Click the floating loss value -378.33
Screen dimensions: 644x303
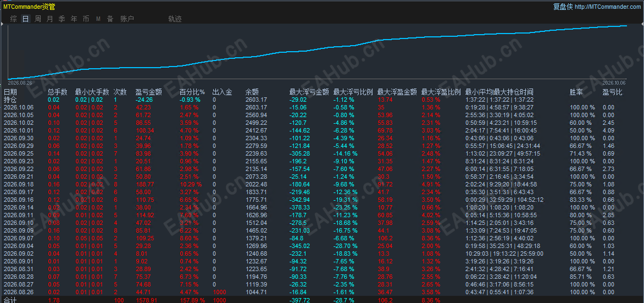301,207
